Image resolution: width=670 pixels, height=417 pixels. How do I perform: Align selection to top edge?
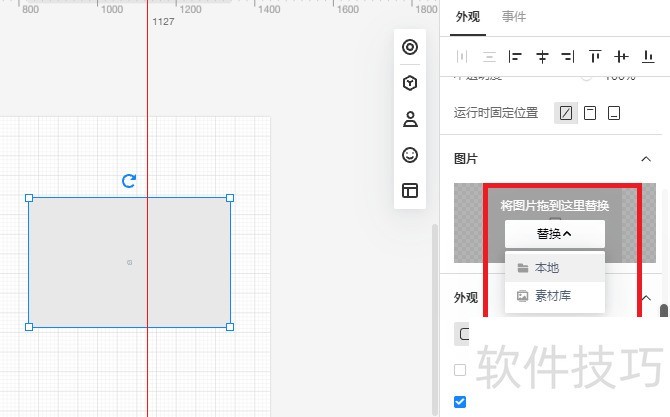tap(595, 56)
